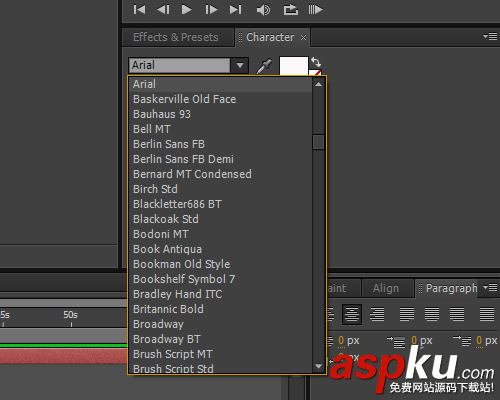This screenshot has height=400, width=500.
Task: Select the red layer bar in timeline
Action: tap(63, 356)
